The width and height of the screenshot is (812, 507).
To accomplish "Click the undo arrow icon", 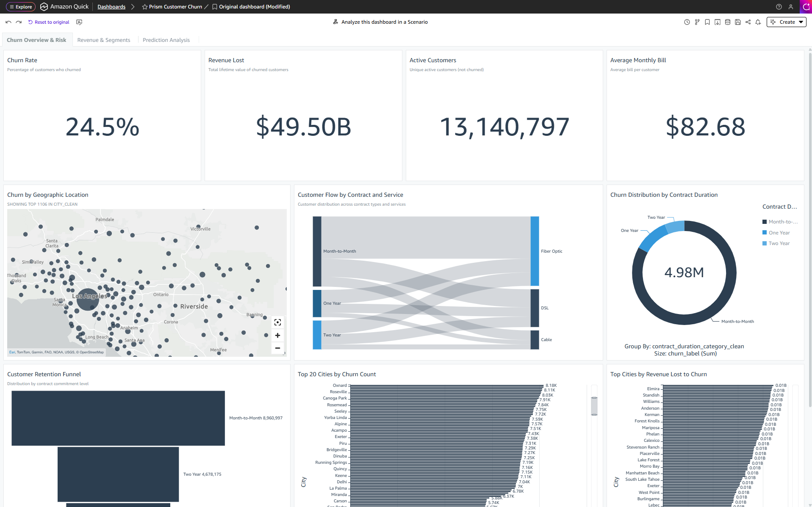I will point(8,22).
